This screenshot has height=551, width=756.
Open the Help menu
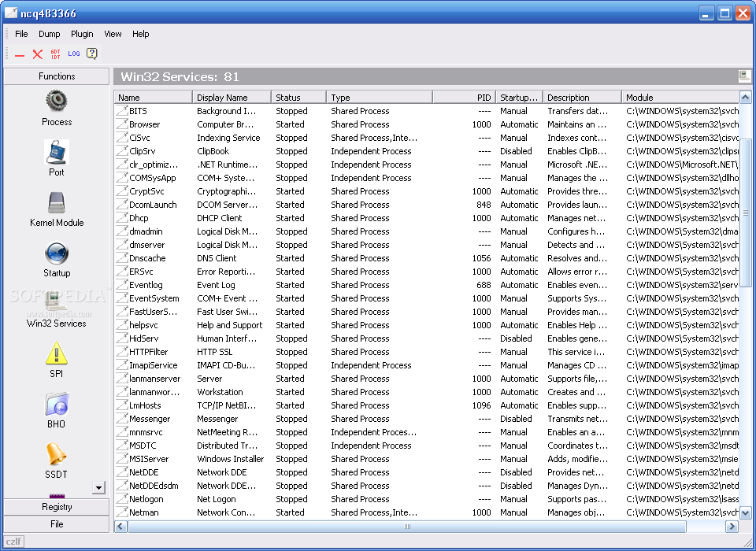click(141, 34)
